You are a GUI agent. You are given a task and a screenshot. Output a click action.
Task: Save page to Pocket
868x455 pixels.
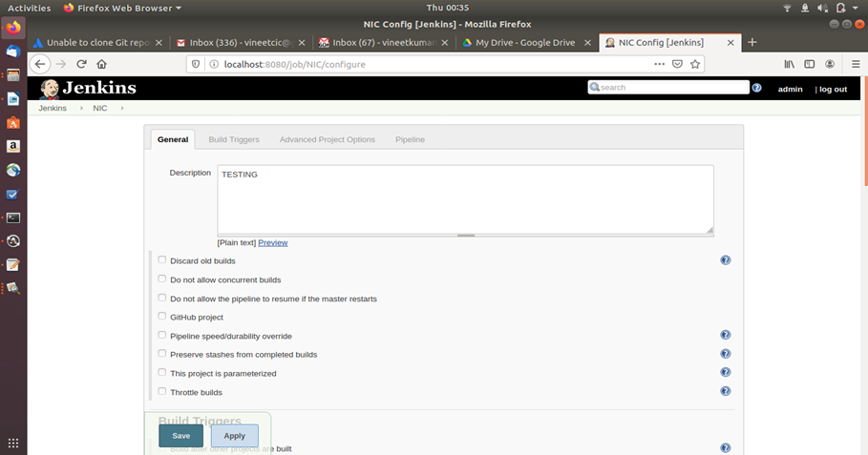click(x=677, y=64)
